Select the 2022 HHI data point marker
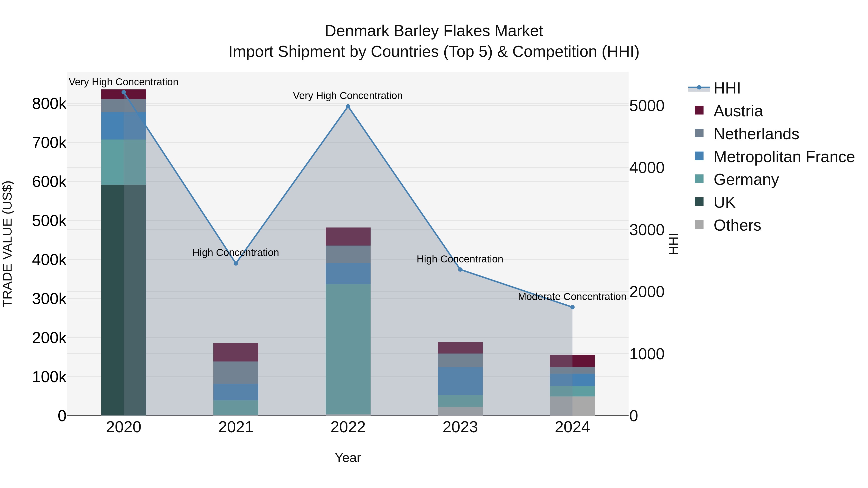The image size is (868, 488). click(x=348, y=107)
